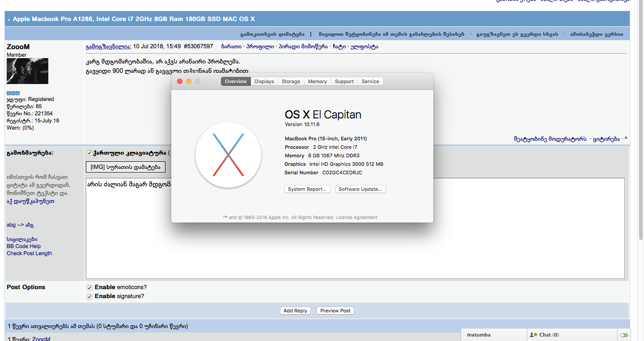Click the Graphics Intel HD Graphics 3000 line
Viewport: 644px width, 341px height.
pos(334,164)
